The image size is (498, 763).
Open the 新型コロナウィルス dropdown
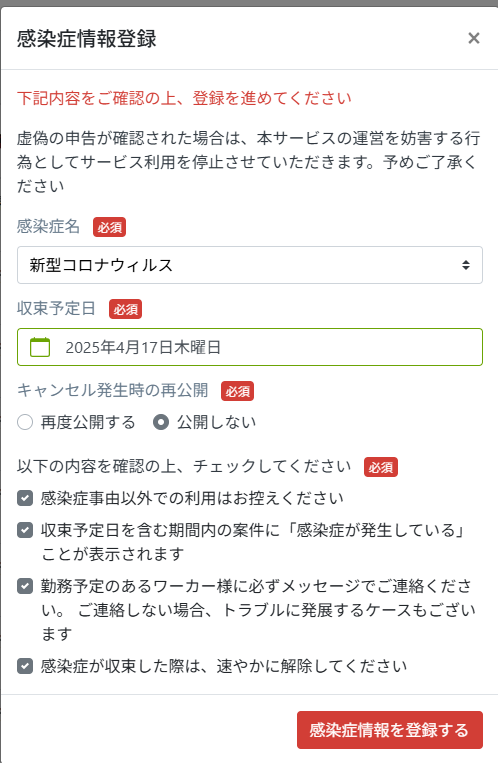pyautogui.click(x=250, y=265)
